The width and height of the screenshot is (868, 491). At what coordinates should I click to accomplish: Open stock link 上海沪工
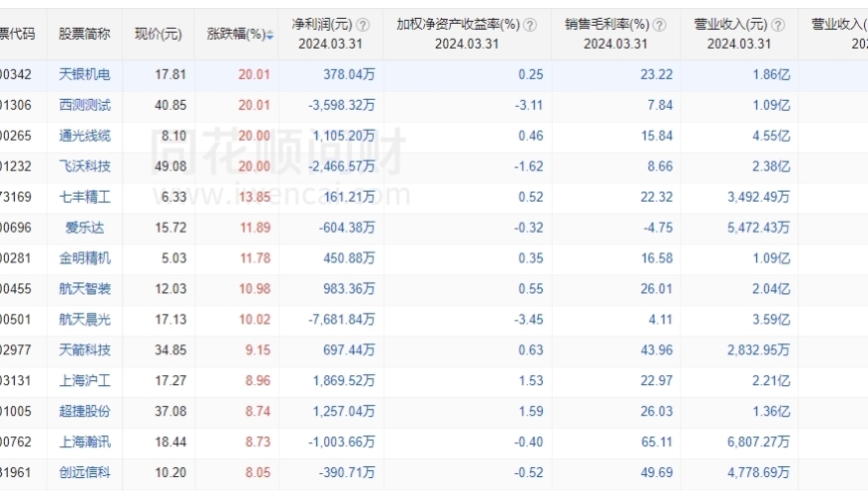tap(85, 381)
